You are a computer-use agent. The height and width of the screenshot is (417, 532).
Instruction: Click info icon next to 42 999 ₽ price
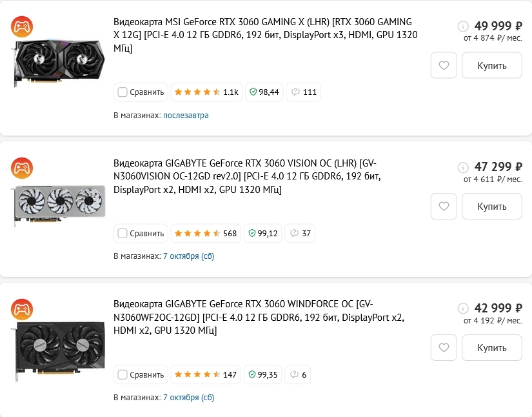(463, 309)
